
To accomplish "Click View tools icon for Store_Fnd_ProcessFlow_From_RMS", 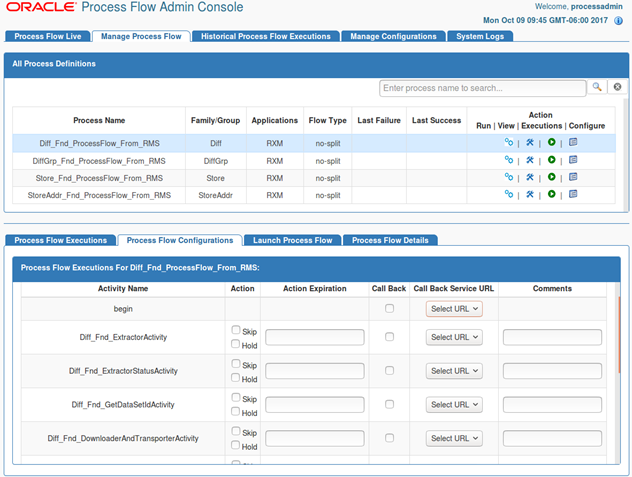I will [530, 177].
